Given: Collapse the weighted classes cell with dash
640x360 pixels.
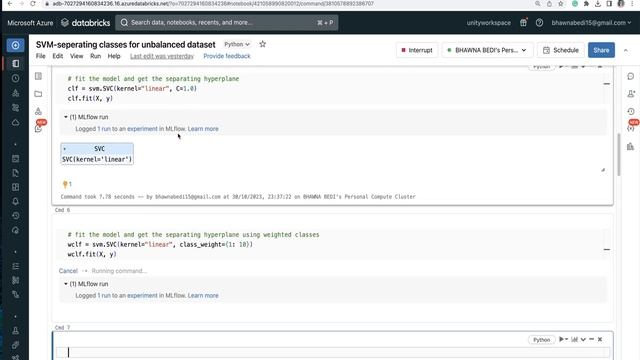Looking at the screenshot, I should pyautogui.click(x=607, y=249).
